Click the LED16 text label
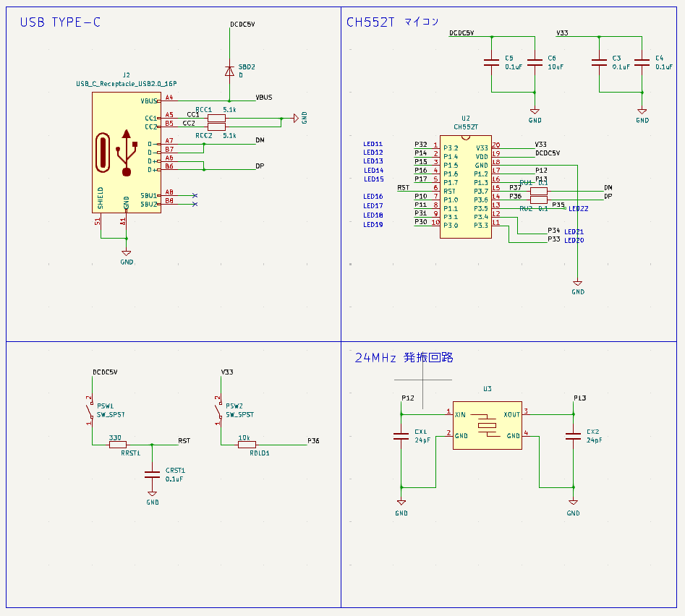This screenshot has height=616, width=685. (373, 197)
